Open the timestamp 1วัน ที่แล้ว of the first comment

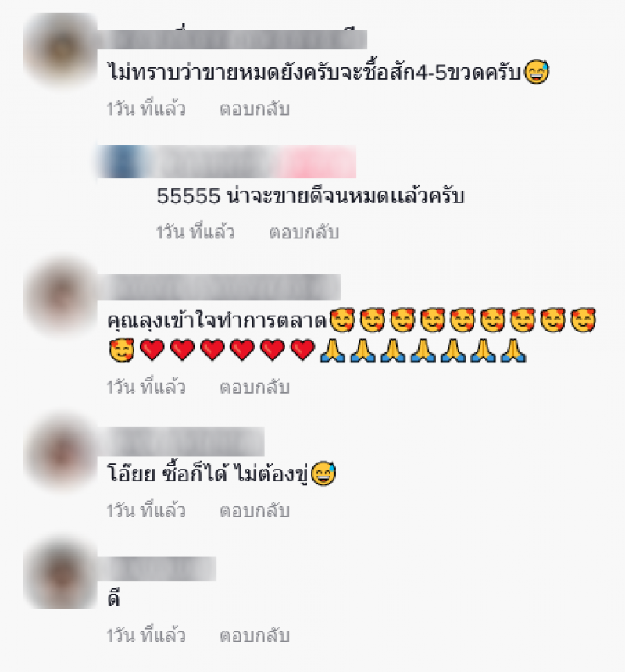(146, 109)
